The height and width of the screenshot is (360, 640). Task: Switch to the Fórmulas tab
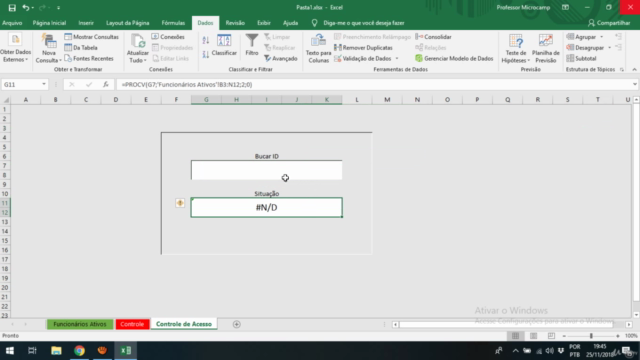coord(173,23)
